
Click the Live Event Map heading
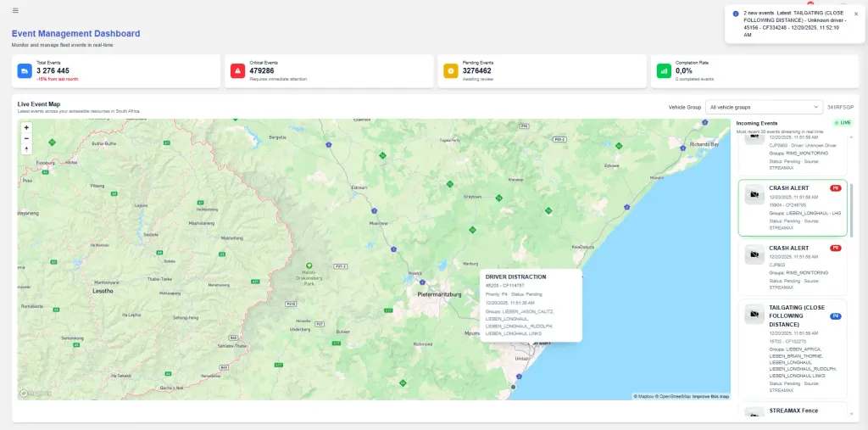point(39,103)
